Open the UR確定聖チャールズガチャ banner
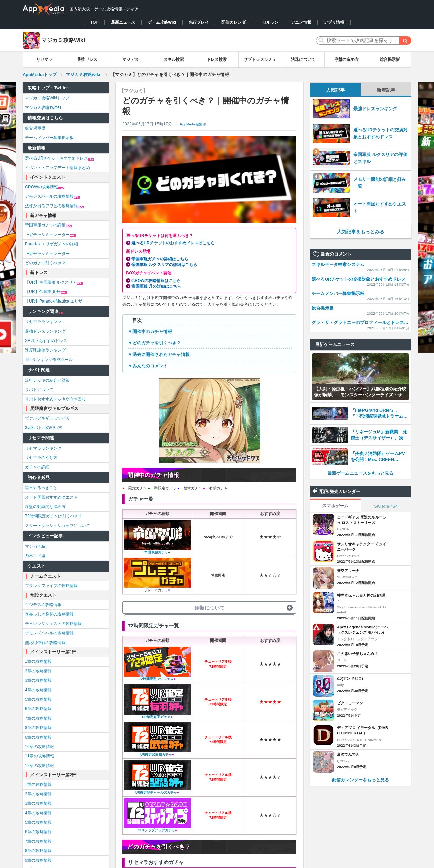The image size is (434, 868). (x=157, y=775)
